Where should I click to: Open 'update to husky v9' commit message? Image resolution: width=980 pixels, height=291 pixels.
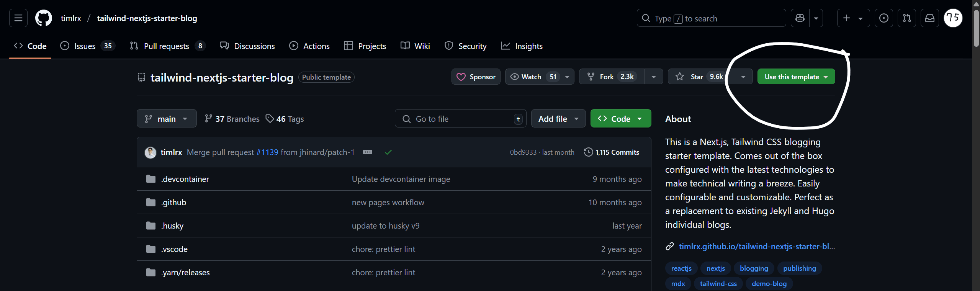coord(386,226)
